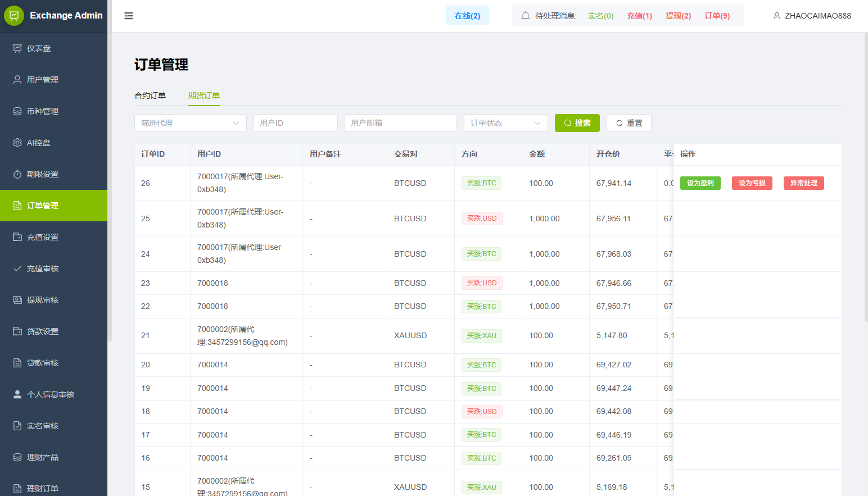Switch to the 合约订单 tab
The height and width of the screenshot is (496, 868).
click(150, 95)
